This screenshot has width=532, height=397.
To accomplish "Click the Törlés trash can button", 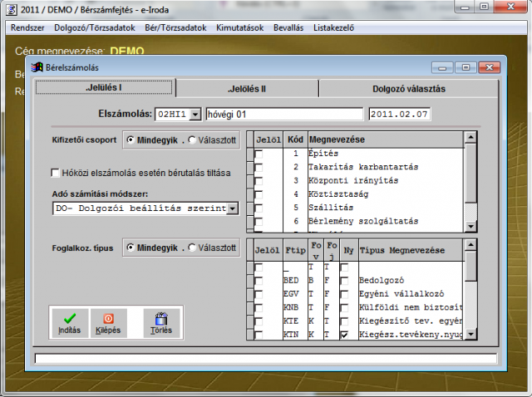I will [x=161, y=322].
